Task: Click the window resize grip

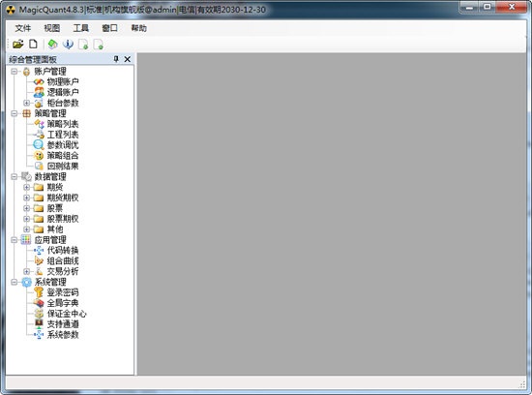Action: coord(521,384)
